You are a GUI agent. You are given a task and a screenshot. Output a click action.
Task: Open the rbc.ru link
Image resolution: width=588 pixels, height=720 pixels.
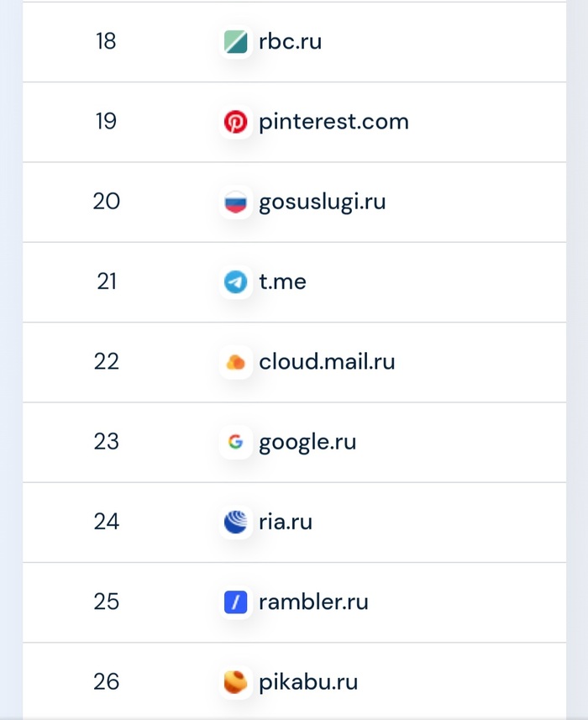(x=290, y=41)
